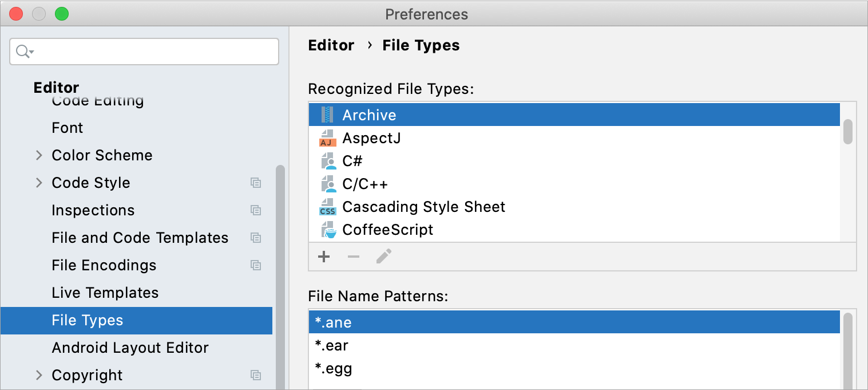
Task: Click the CoffeeScript file type icon
Action: coord(327,230)
